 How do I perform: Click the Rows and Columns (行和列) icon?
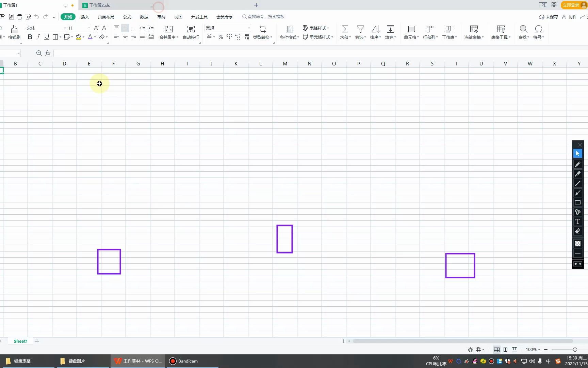tap(430, 29)
